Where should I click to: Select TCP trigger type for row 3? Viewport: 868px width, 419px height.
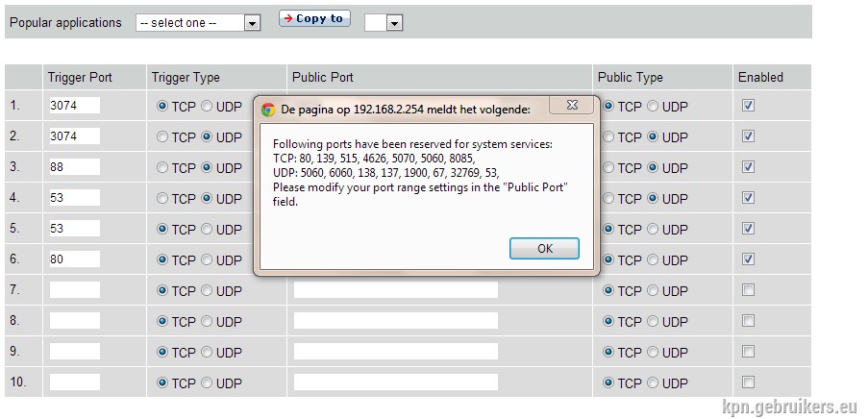(x=162, y=168)
